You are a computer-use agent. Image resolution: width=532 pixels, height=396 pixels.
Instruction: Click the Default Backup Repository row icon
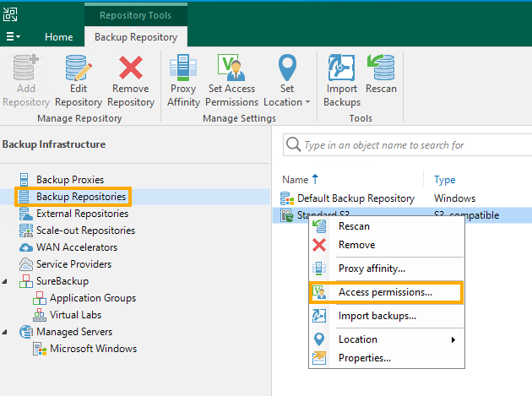287,198
